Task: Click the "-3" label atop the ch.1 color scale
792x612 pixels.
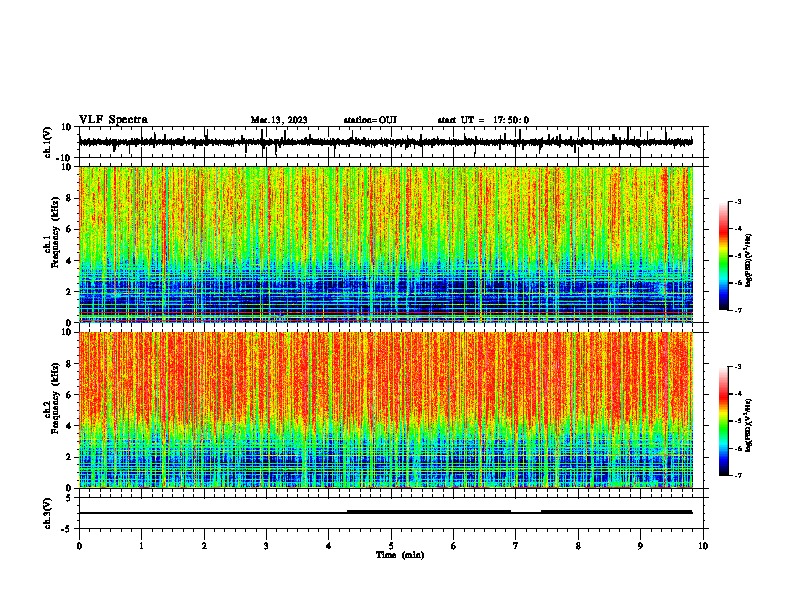Action: (737, 201)
